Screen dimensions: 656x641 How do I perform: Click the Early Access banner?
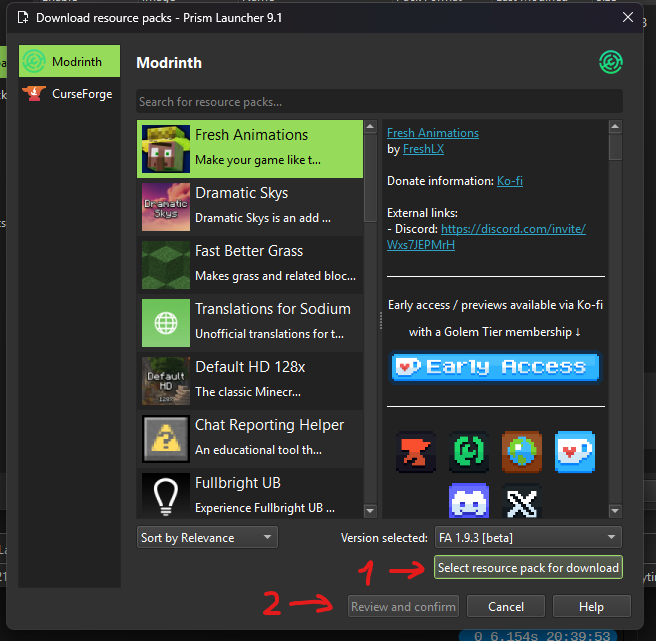tap(495, 367)
